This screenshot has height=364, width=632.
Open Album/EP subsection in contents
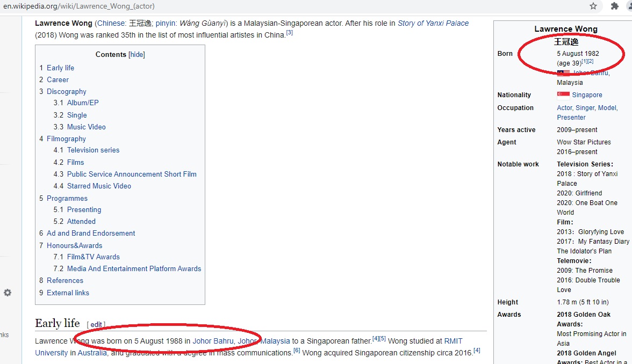click(83, 103)
